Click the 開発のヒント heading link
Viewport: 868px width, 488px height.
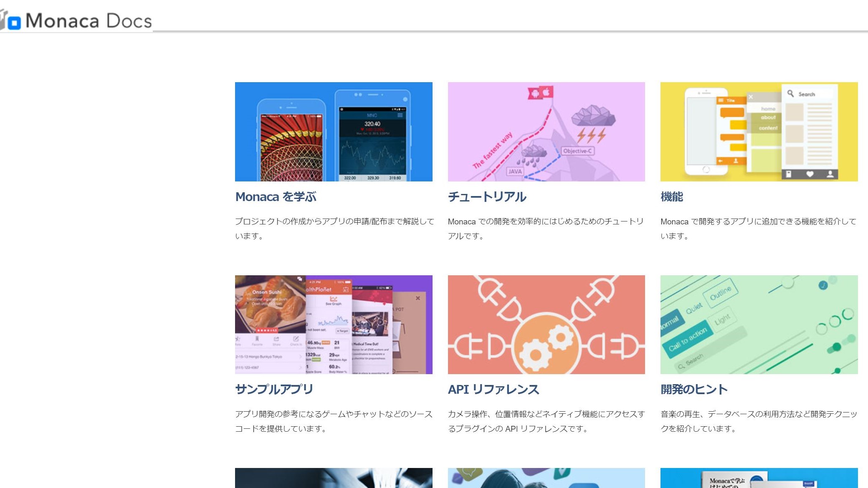[694, 389]
